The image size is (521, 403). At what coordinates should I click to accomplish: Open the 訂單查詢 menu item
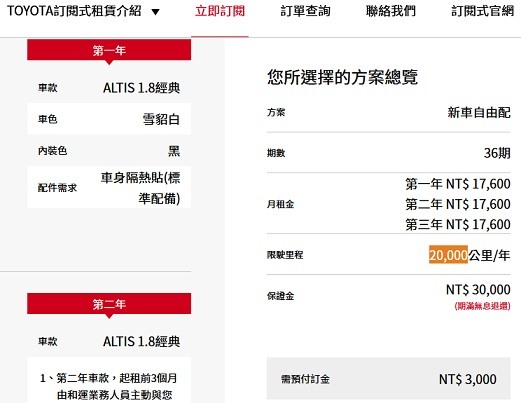pos(305,11)
